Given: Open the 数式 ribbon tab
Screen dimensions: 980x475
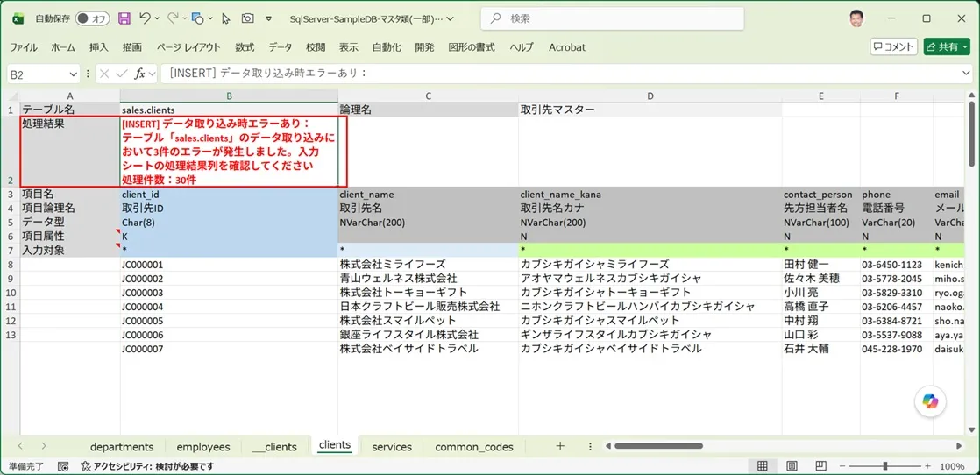Looking at the screenshot, I should tap(245, 46).
